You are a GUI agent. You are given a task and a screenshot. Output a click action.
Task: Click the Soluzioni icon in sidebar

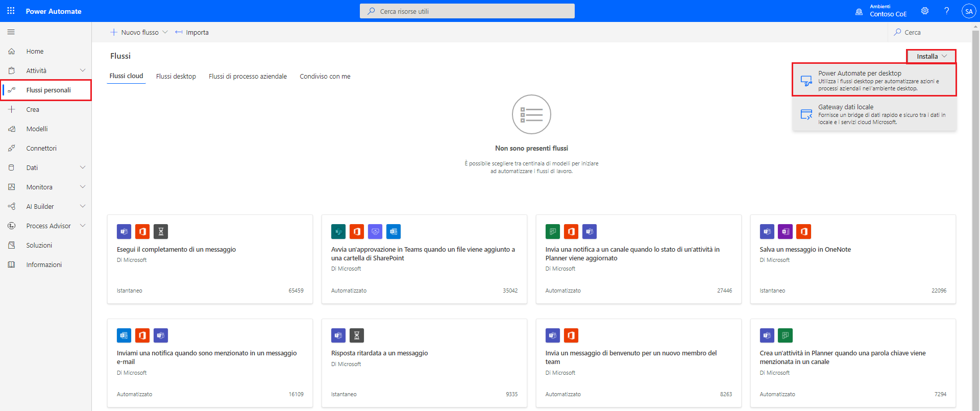[x=11, y=245]
